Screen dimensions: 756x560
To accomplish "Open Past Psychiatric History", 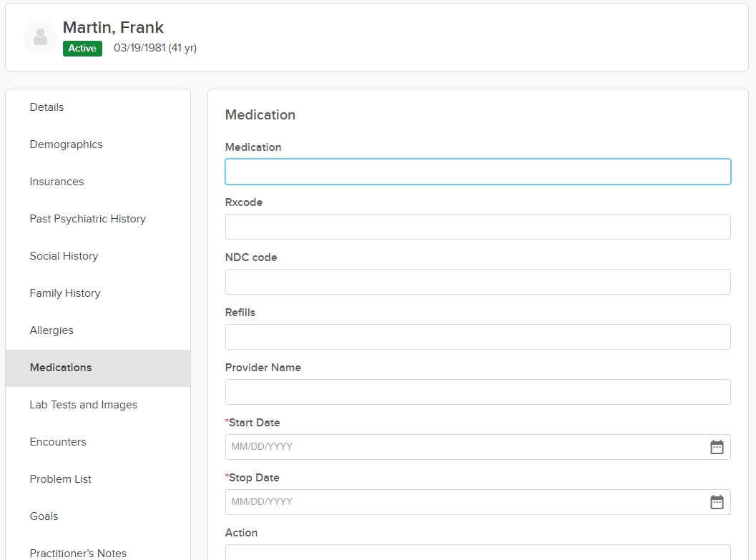I will pyautogui.click(x=88, y=219).
